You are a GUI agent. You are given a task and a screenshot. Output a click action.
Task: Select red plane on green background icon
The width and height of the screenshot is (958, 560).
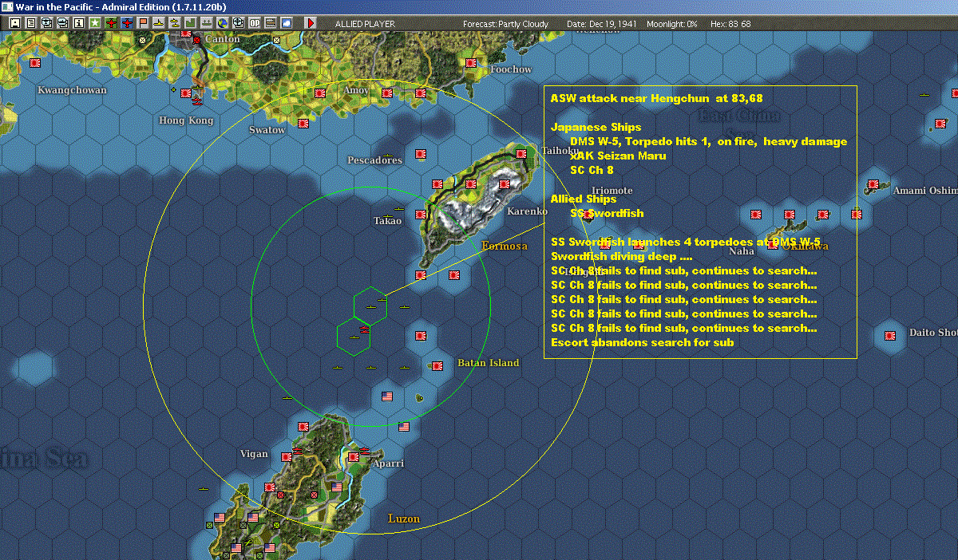pos(110,23)
